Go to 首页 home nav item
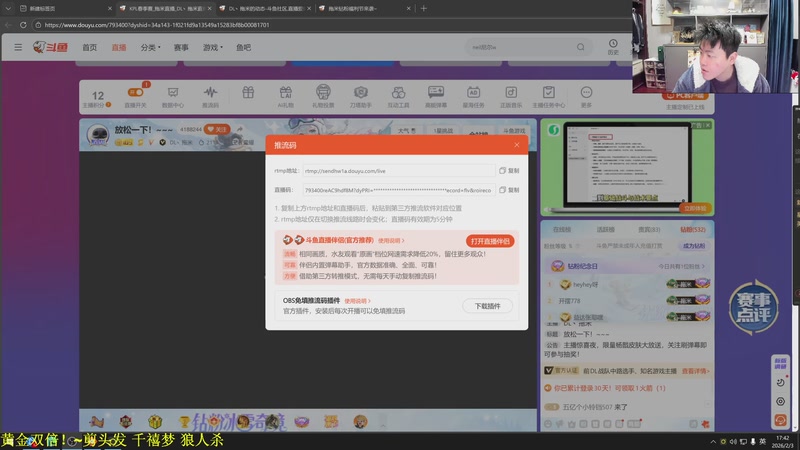 89,47
